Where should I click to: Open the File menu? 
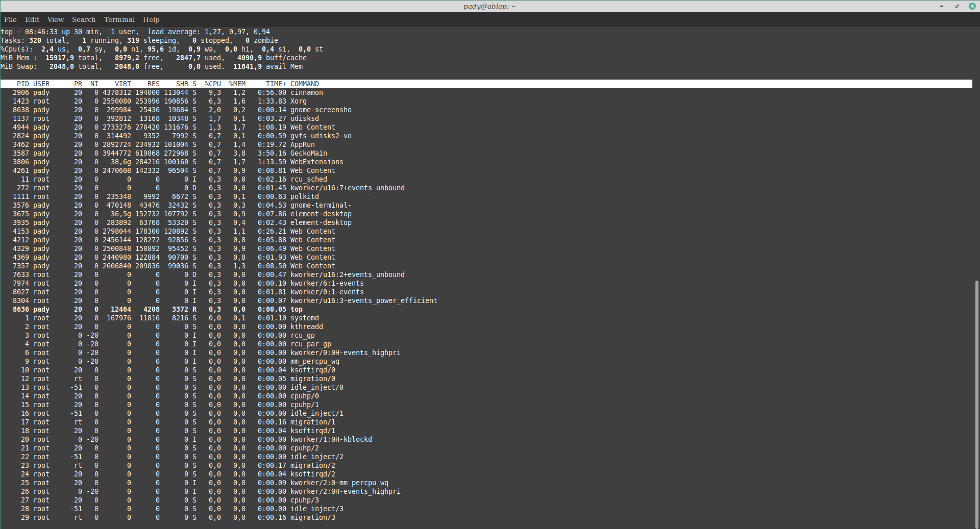(x=10, y=19)
